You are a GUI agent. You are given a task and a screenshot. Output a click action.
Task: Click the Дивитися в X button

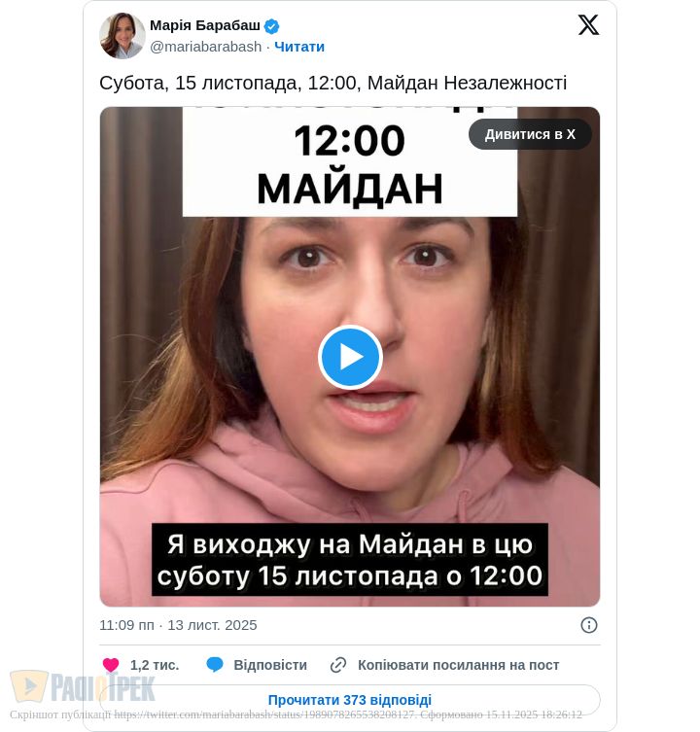click(530, 134)
